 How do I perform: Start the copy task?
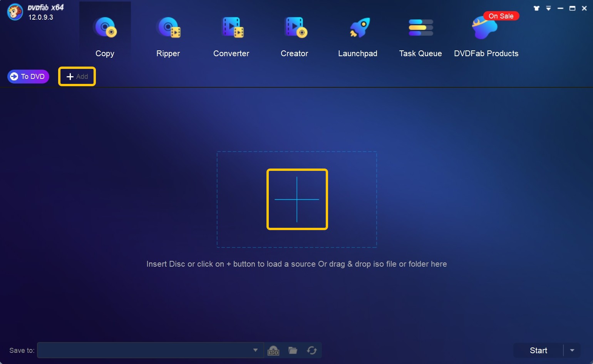[538, 351]
